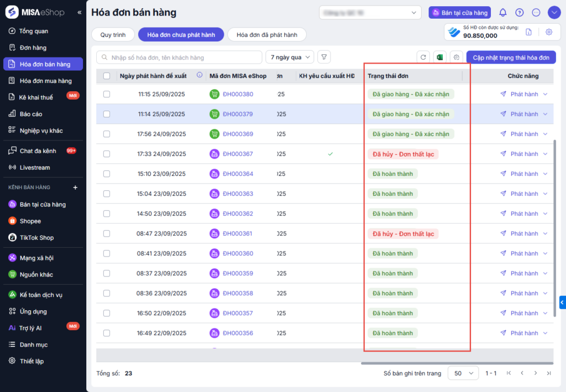566x392 pixels.
Task: Click the table settings gear icon
Action: coord(456,57)
